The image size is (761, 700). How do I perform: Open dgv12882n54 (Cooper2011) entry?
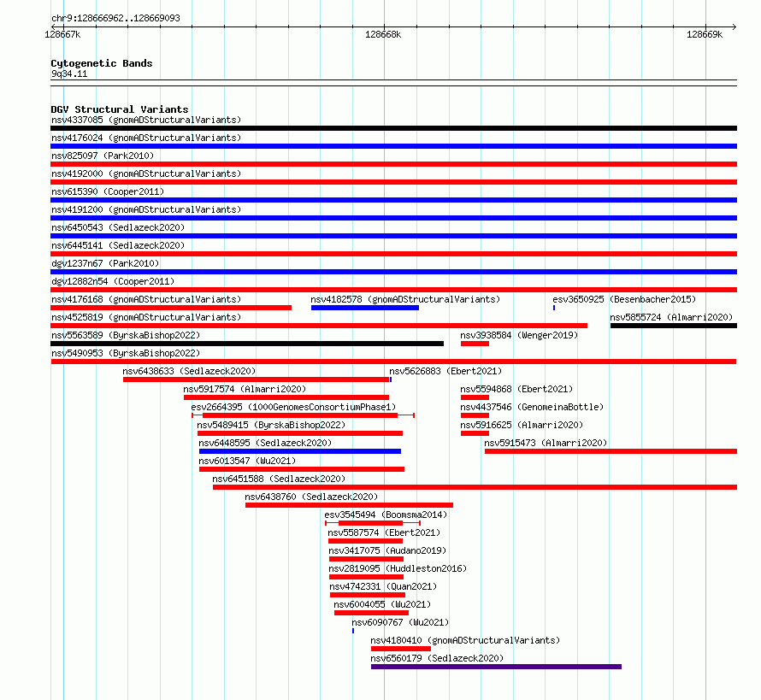click(113, 281)
